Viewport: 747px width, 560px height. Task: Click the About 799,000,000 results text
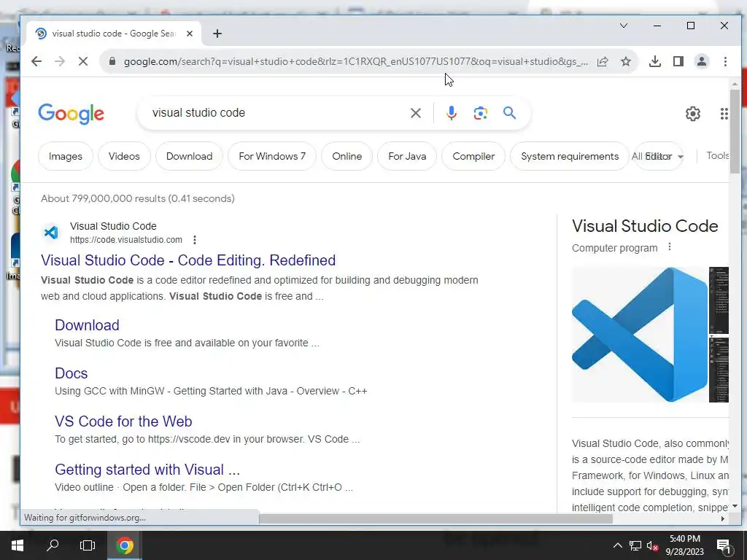pos(138,198)
